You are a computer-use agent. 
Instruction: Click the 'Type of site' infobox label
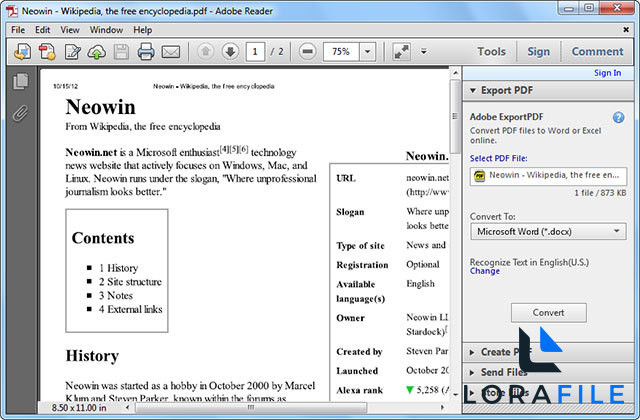[x=360, y=246]
